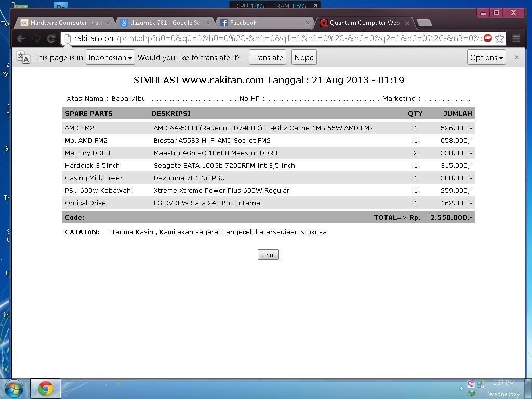Viewport: 532px width, 399px height.
Task: Bookmark this page with the star icon
Action: [x=499, y=38]
